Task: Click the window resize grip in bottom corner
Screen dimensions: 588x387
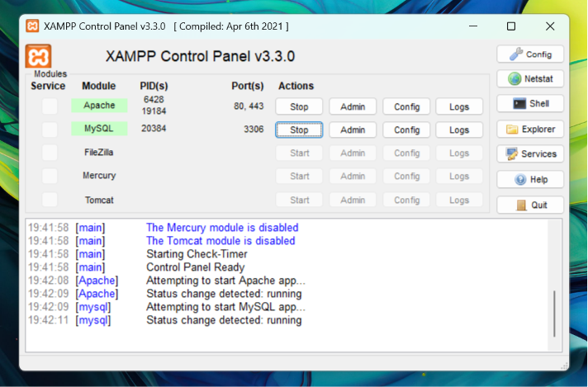Action: click(563, 366)
